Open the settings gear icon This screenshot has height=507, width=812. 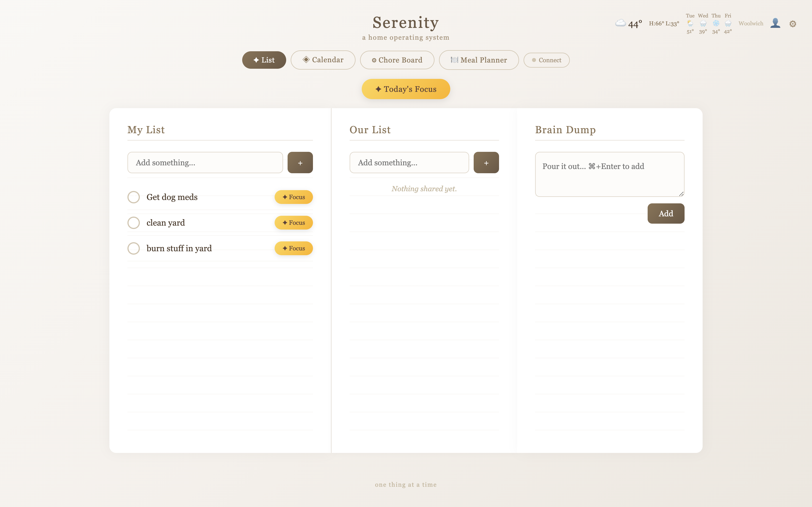point(793,24)
